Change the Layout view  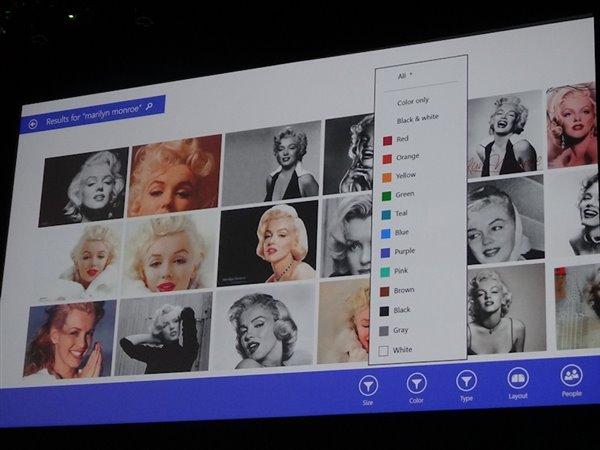tap(517, 379)
